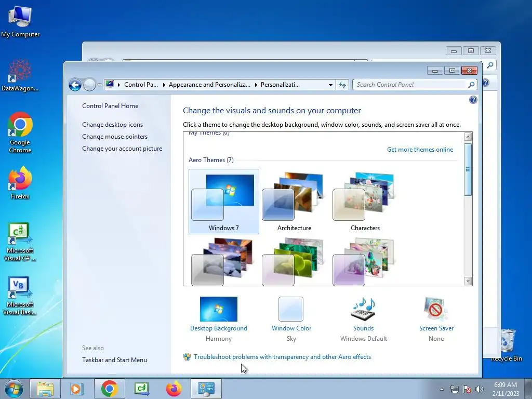Open Troubleshoot transparency and Aero effects
The height and width of the screenshot is (399, 532).
coord(282,357)
